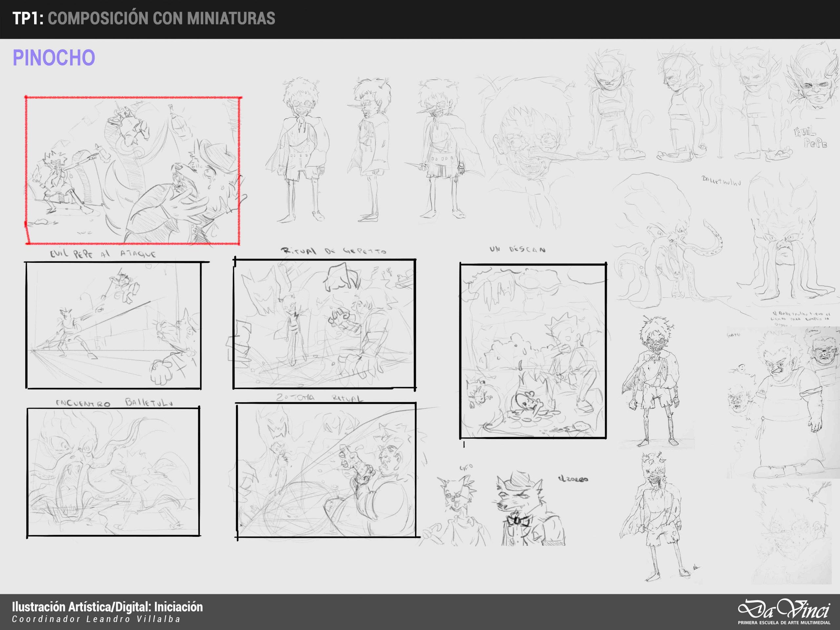
Task: Click the PINOCHO purple heading
Action: 54,58
